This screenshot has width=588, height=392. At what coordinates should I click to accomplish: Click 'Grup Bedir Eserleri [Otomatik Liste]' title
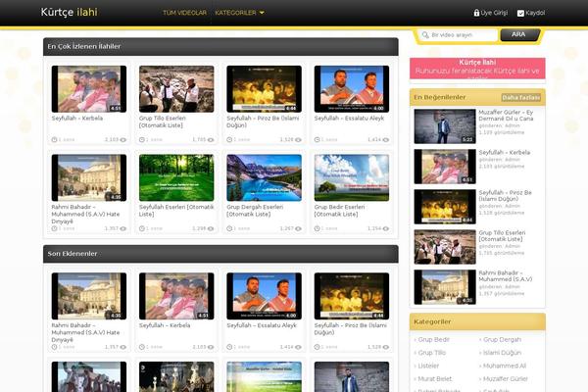point(339,211)
